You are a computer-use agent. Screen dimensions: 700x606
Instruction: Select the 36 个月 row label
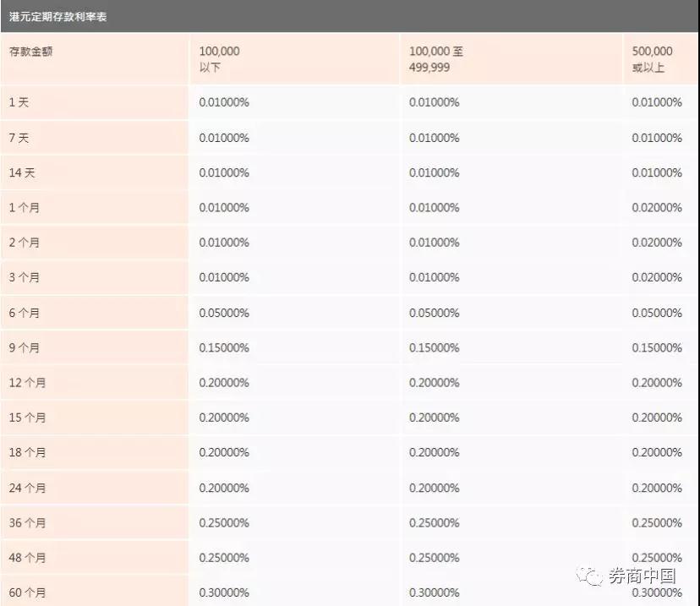point(27,522)
